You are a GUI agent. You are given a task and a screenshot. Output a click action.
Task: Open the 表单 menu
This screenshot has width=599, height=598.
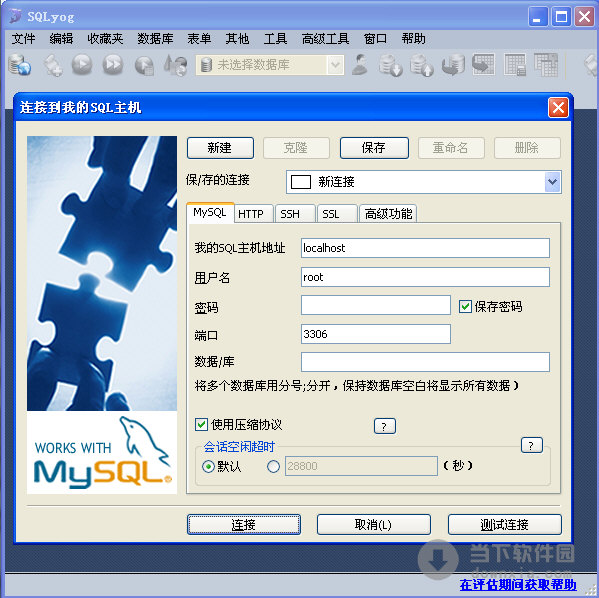(x=199, y=39)
